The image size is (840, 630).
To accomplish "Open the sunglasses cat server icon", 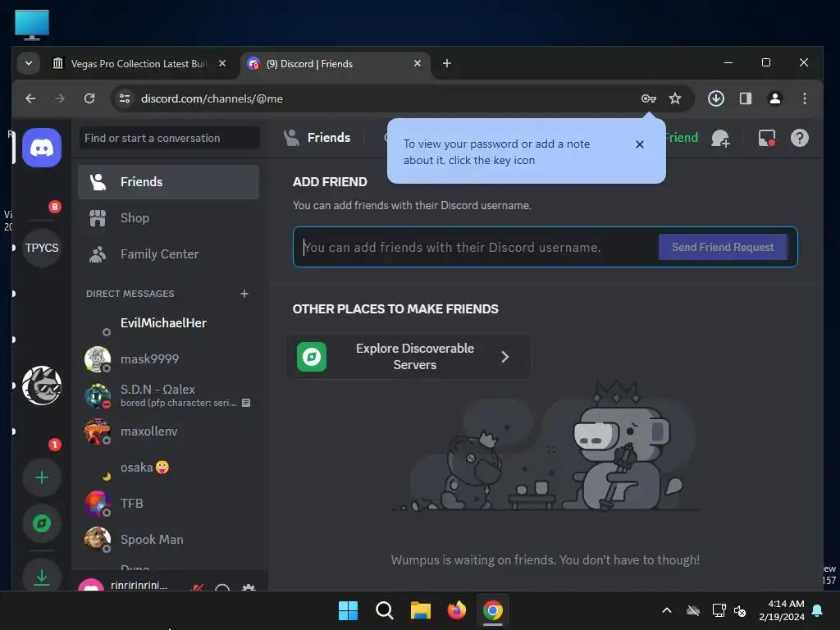I will pyautogui.click(x=42, y=386).
